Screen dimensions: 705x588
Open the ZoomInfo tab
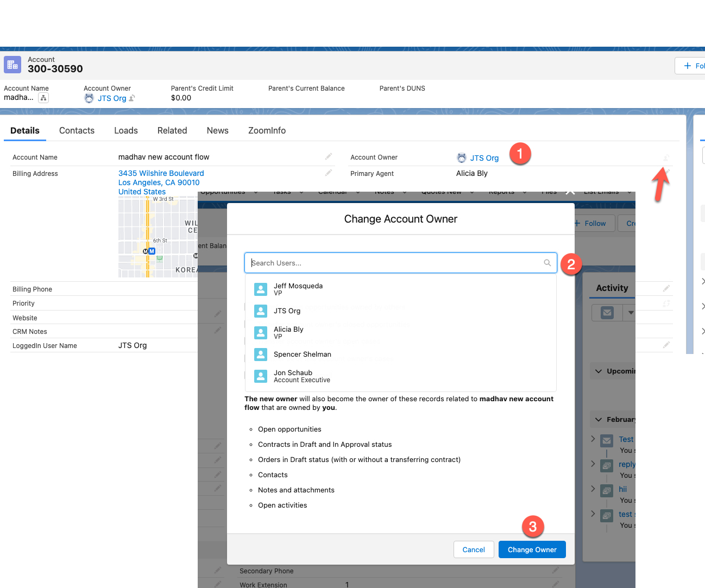(x=267, y=130)
